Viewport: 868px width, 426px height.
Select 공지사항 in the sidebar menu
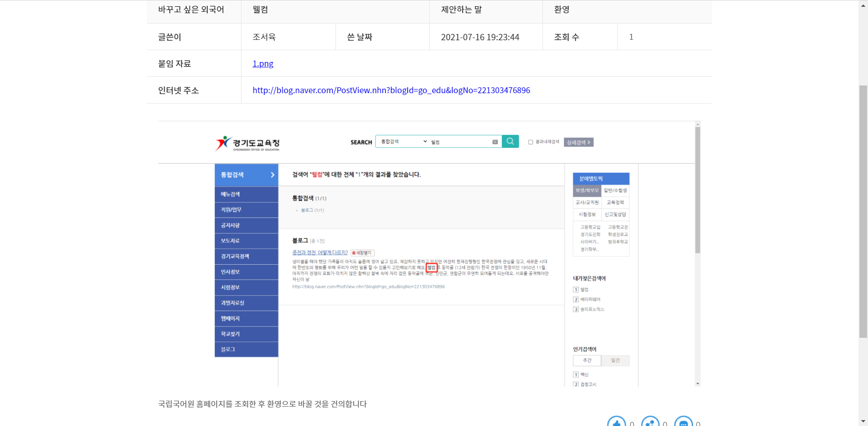coord(246,225)
